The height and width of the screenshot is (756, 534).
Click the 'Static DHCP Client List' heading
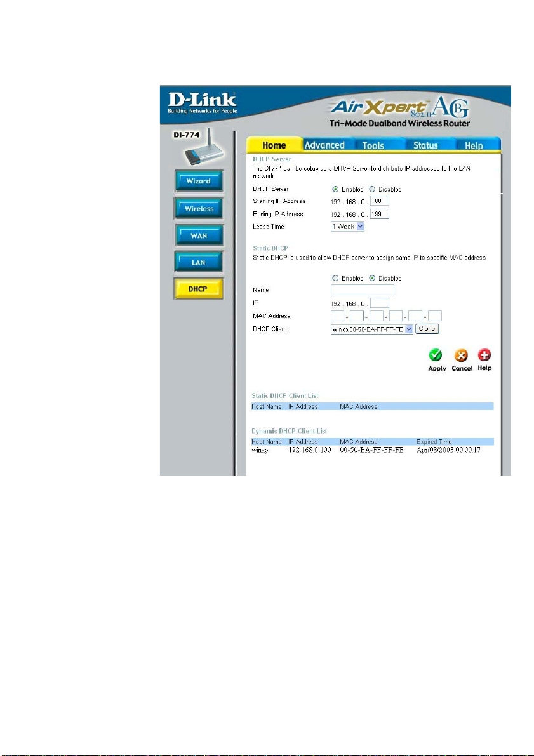[285, 396]
